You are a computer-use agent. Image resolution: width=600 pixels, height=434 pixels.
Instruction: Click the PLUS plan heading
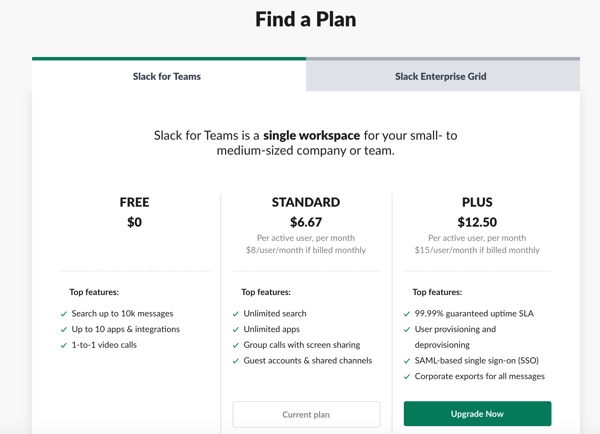point(477,202)
